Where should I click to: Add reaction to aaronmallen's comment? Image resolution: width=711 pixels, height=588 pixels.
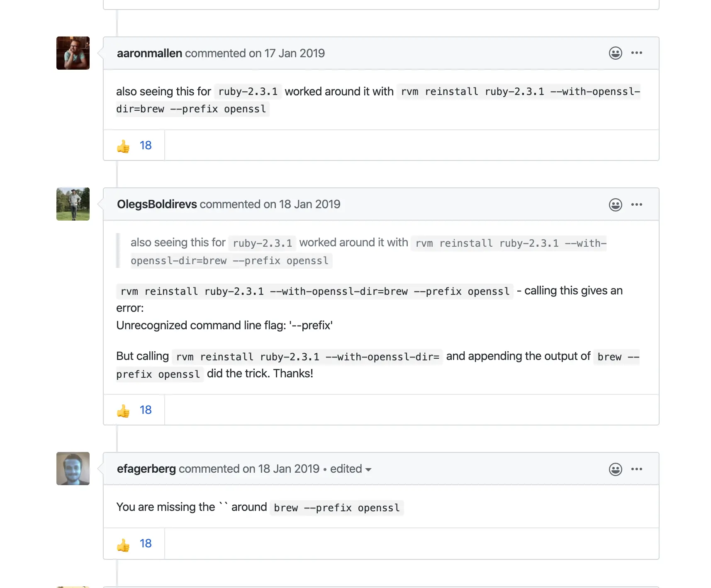pos(615,53)
